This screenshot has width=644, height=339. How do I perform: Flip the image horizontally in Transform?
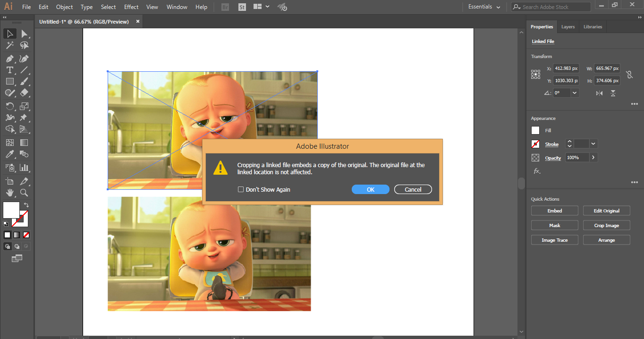pyautogui.click(x=599, y=93)
